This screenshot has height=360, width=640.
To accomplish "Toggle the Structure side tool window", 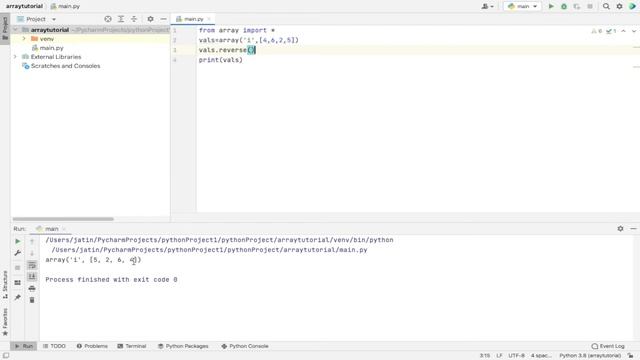I will (x=5, y=284).
